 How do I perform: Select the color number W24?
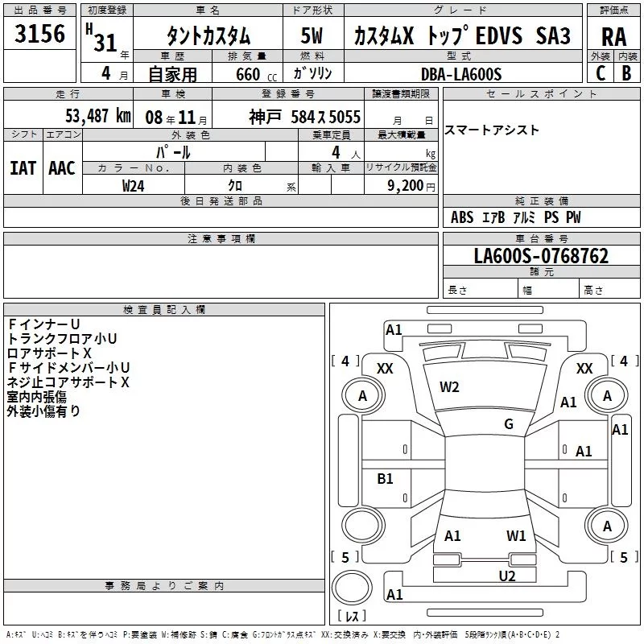(x=133, y=186)
